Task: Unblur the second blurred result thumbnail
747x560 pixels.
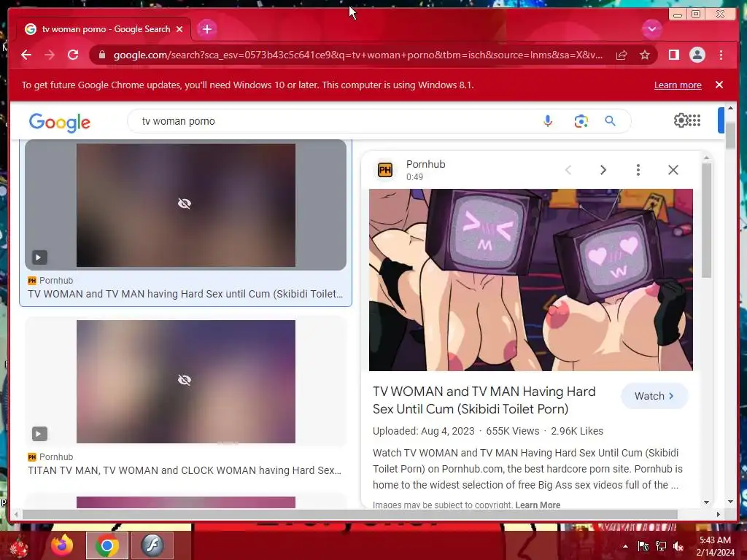Action: tap(185, 380)
